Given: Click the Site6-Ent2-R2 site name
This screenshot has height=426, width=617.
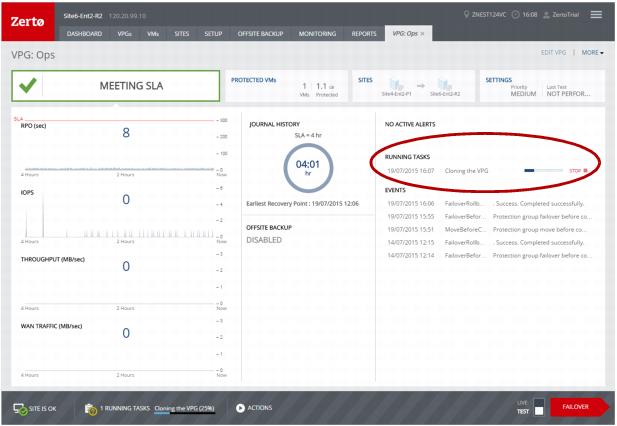Looking at the screenshot, I should pos(83,16).
